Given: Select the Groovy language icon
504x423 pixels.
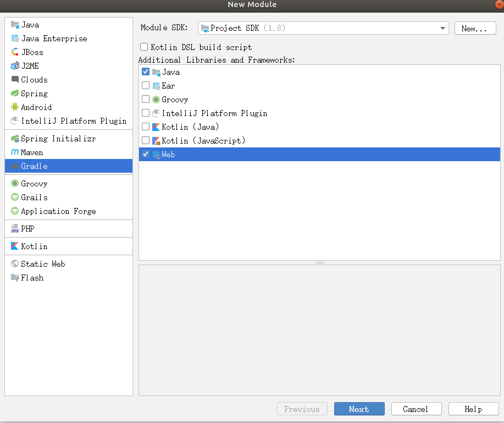Looking at the screenshot, I should tap(15, 183).
